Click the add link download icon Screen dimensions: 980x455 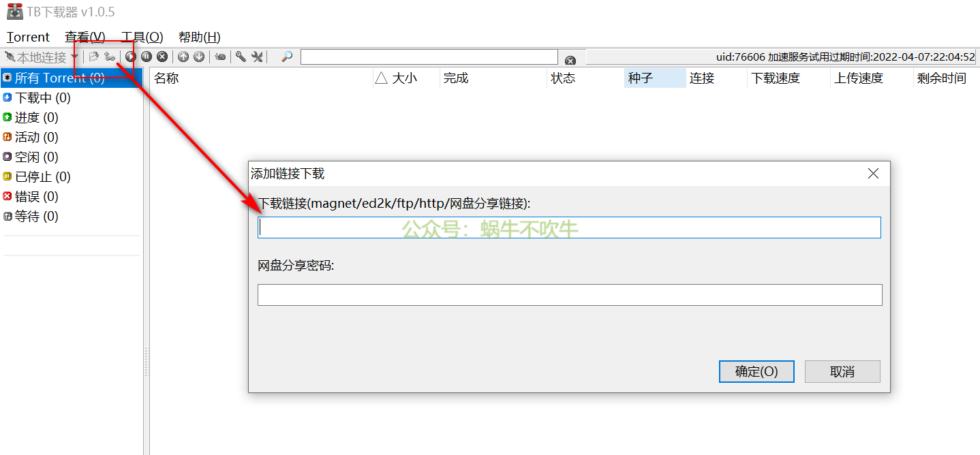110,57
